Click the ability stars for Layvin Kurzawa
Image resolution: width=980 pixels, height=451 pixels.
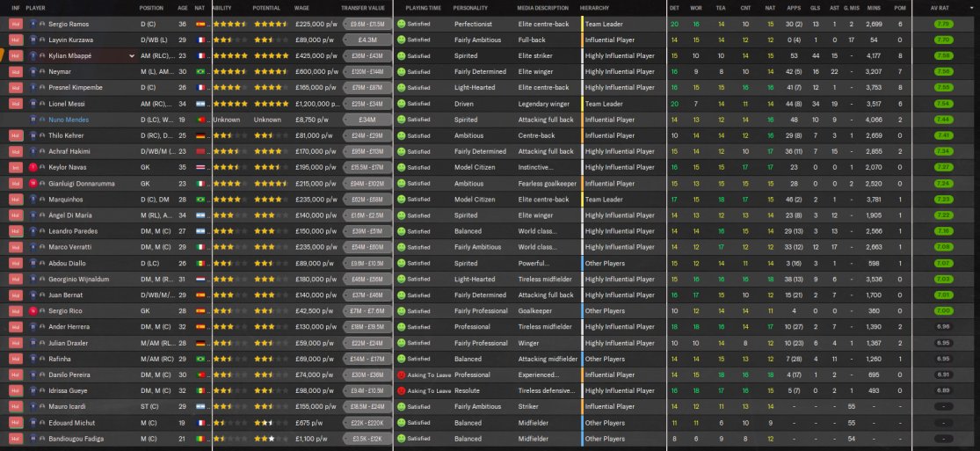click(230, 40)
